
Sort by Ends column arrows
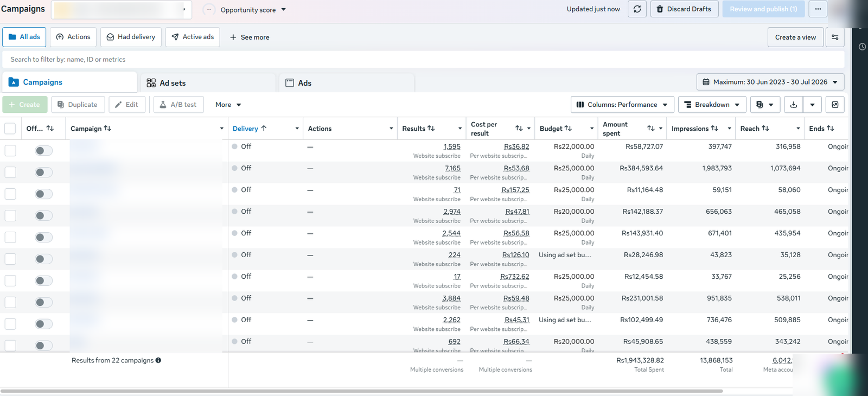[x=831, y=129]
